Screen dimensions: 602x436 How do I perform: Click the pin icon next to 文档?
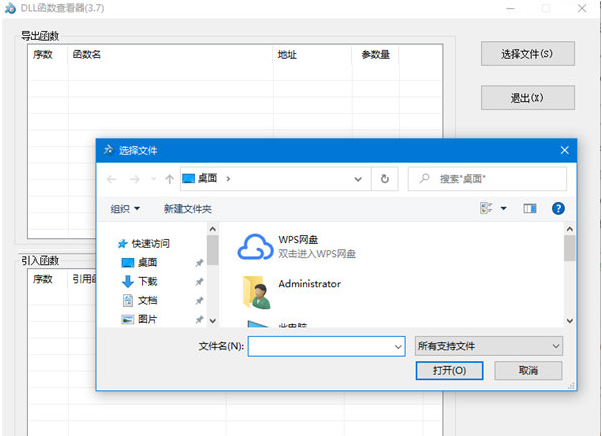(199, 300)
